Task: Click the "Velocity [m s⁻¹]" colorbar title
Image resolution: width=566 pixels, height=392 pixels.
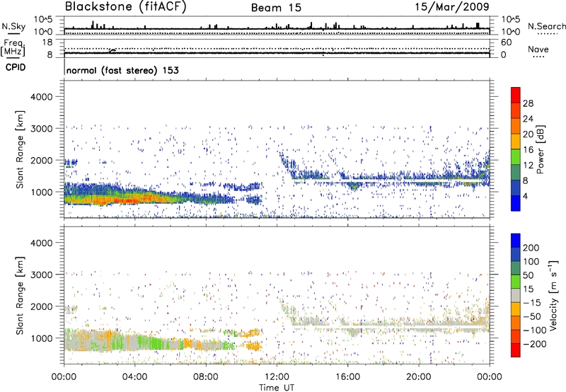Action: (x=553, y=295)
